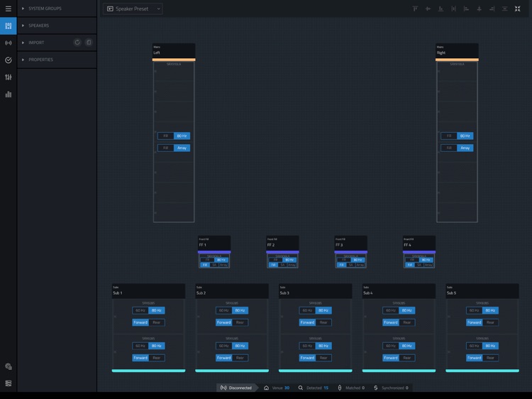Expand the Properties section

[x=57, y=60]
